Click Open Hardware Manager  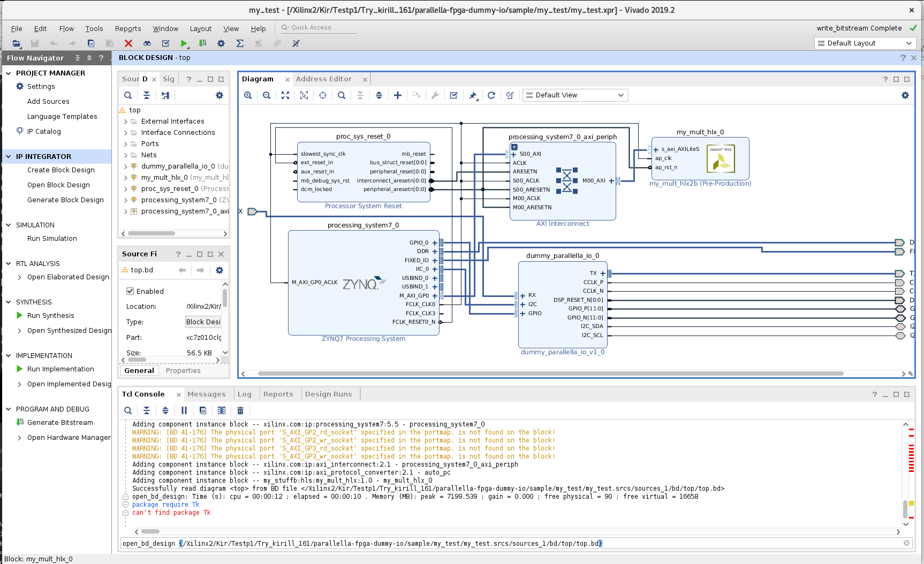[69, 438]
